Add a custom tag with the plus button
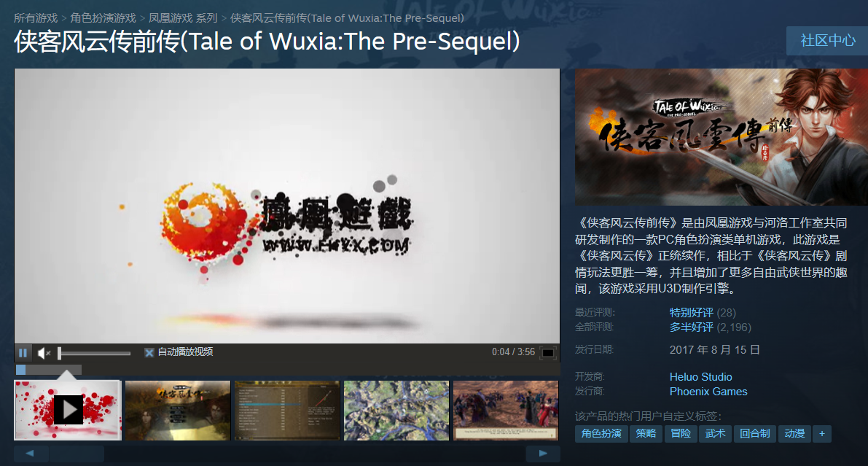Image resolution: width=868 pixels, height=466 pixels. coord(822,433)
